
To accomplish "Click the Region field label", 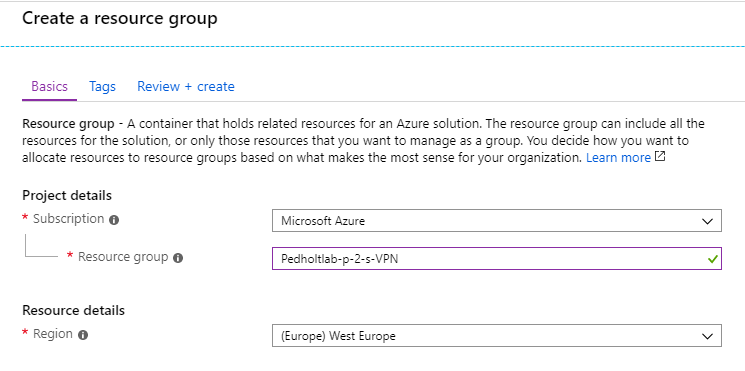I will [x=53, y=333].
